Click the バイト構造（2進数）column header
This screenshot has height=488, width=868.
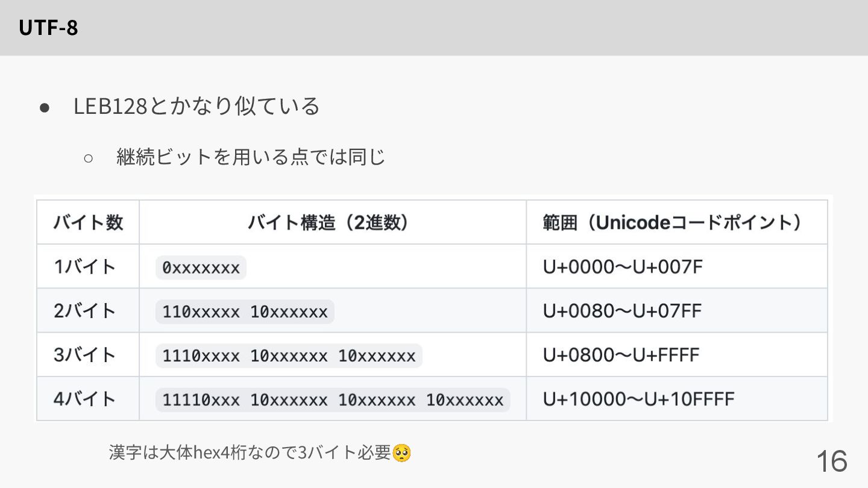click(332, 223)
